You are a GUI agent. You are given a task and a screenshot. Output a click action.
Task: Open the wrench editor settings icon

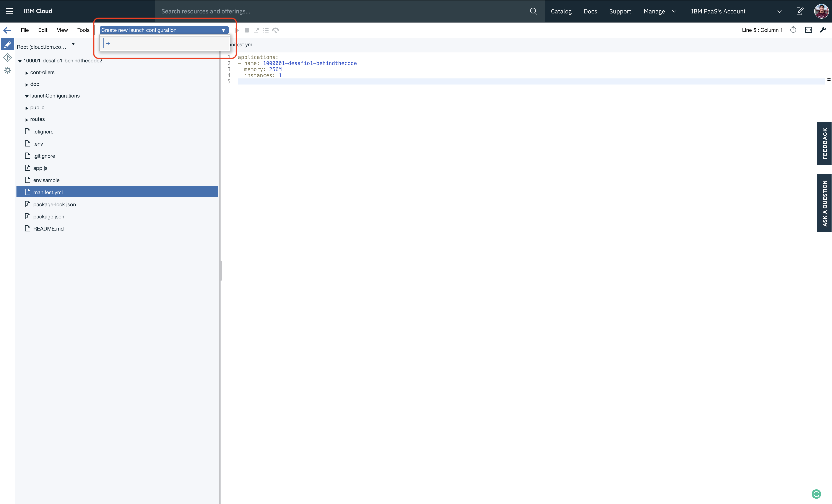823,30
